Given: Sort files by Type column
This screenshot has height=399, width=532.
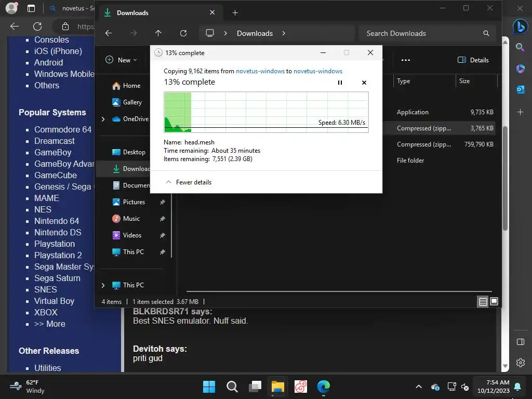Looking at the screenshot, I should [424, 81].
